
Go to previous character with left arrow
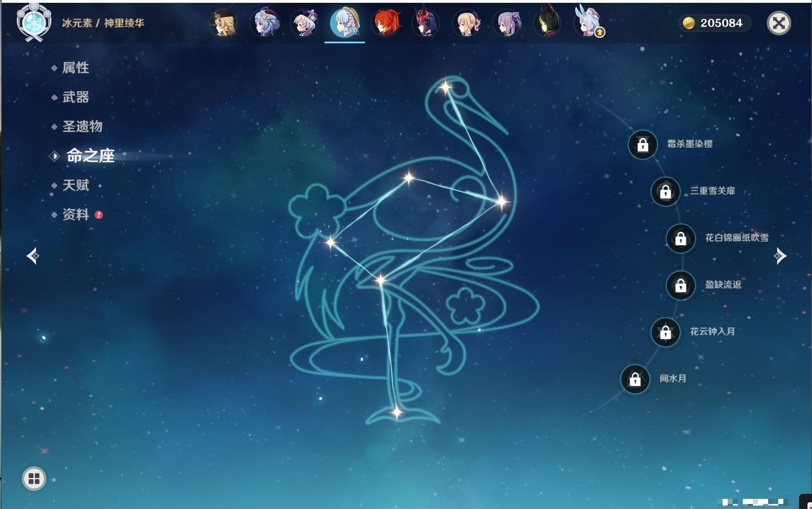coord(33,256)
